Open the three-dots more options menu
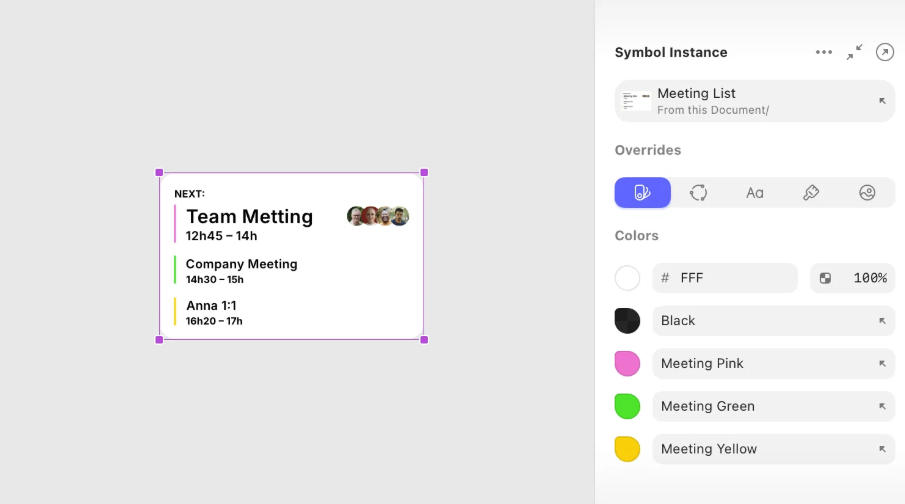The height and width of the screenshot is (504, 905). tap(824, 52)
